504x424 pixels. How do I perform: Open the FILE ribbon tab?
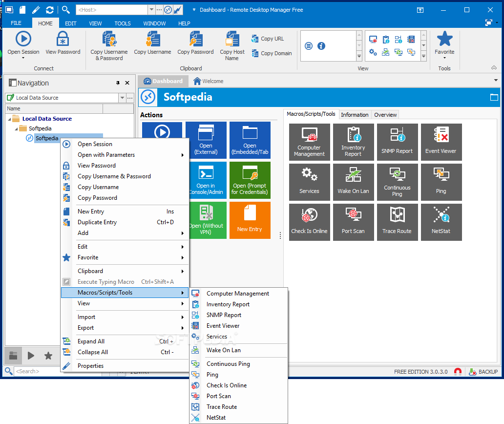point(16,23)
